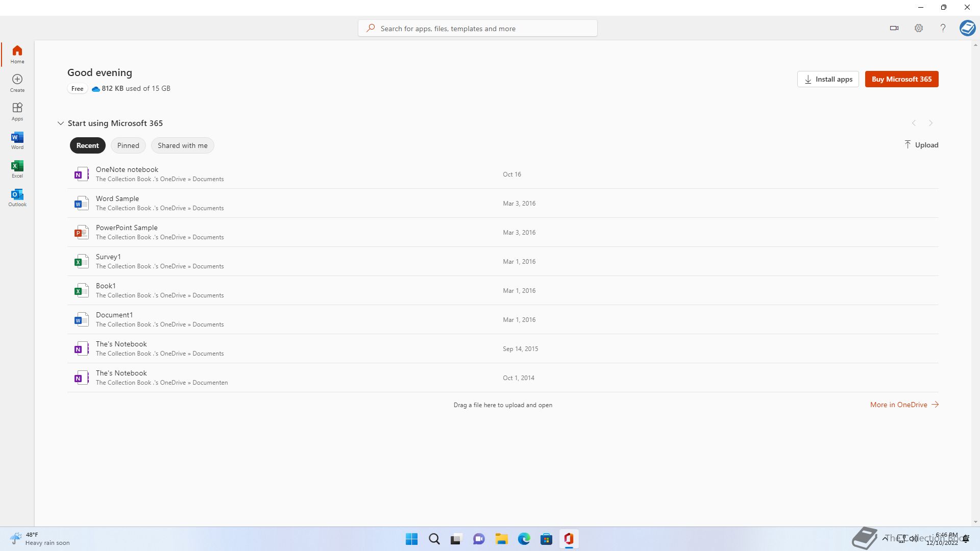Viewport: 980px width, 551px height.
Task: Click the Book1 Excel file icon
Action: 81,290
